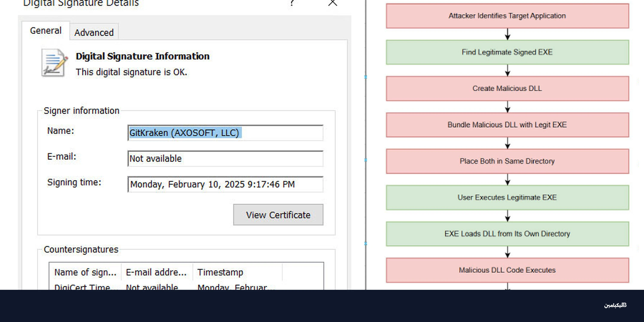The width and height of the screenshot is (644, 322).
Task: Click the signer Name field
Action: tap(225, 133)
